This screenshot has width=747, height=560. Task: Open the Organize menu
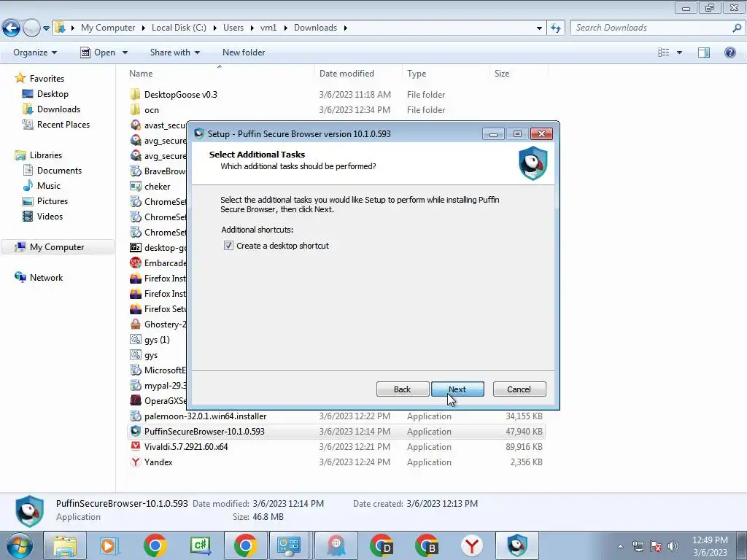coord(35,52)
